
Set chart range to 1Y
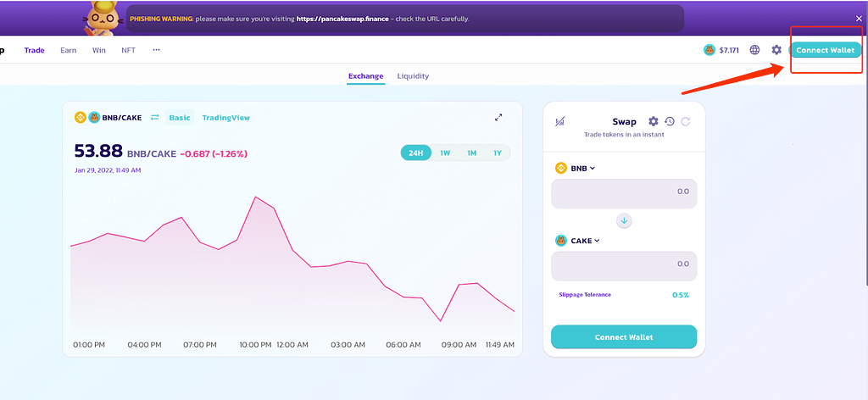[498, 153]
